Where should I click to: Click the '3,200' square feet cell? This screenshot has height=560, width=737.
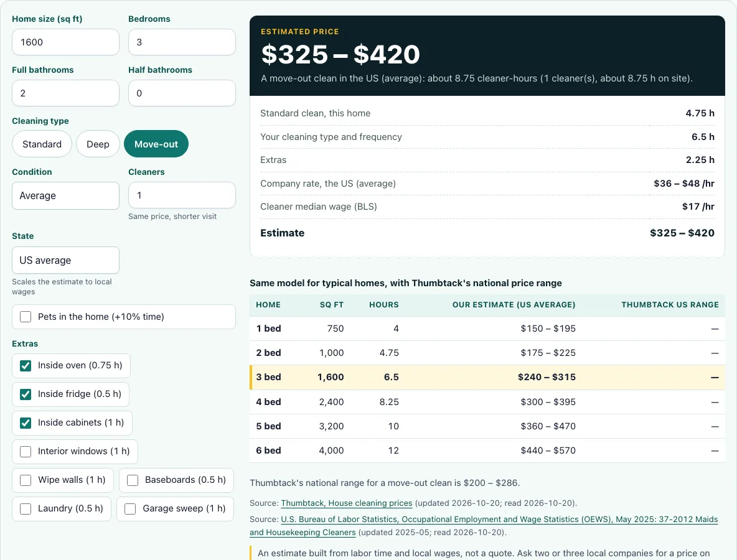coord(331,426)
